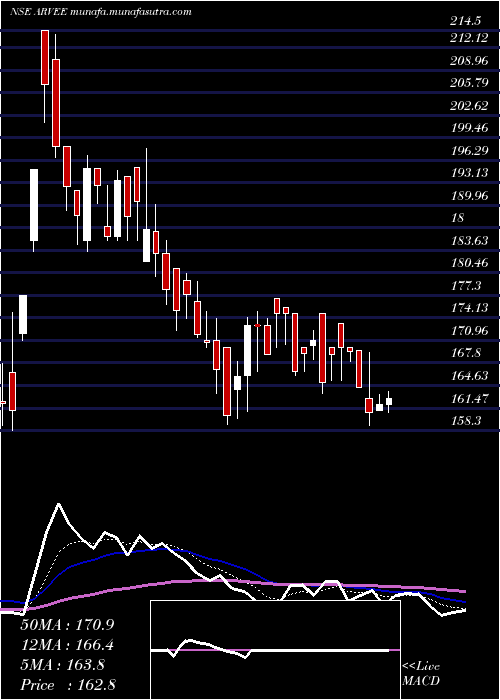
Task: Click the NSE ARVEE munafasutra.com header text
Action: (100, 12)
